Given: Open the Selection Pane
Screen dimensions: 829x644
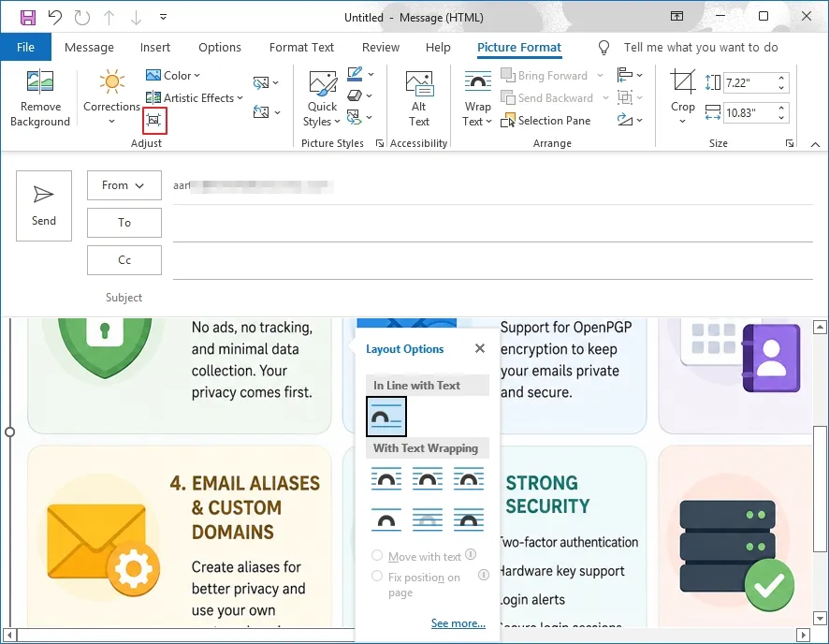Looking at the screenshot, I should [545, 121].
